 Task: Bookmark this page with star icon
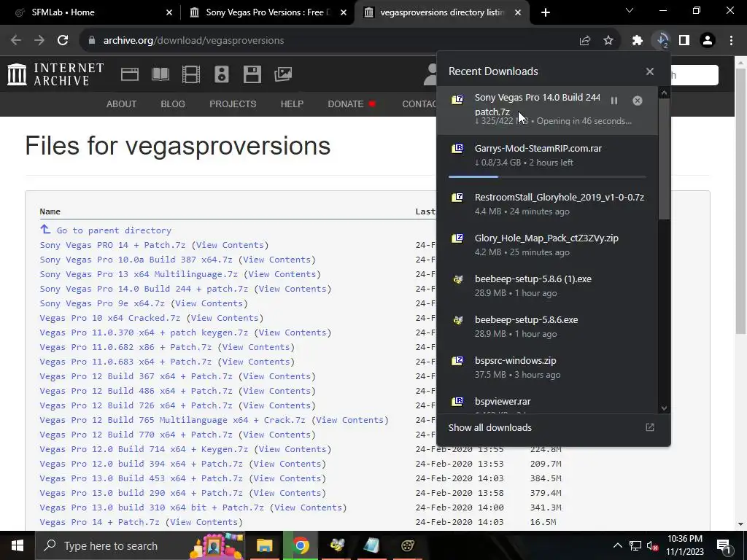(x=608, y=41)
